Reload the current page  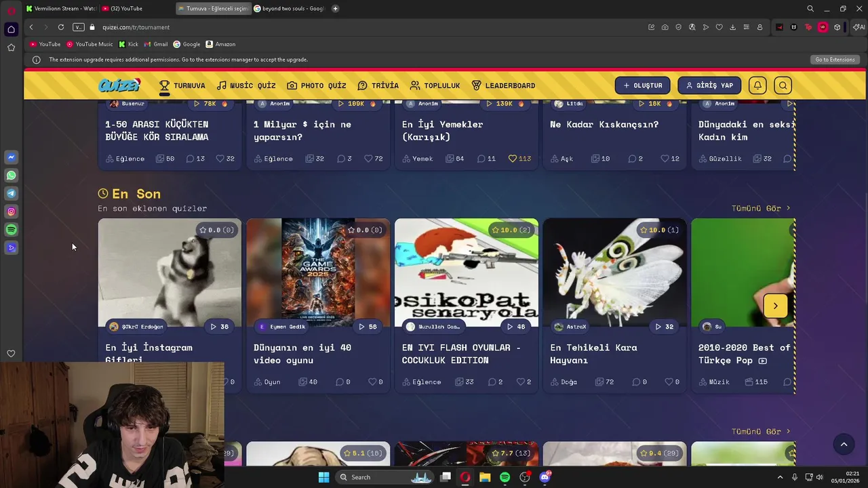(61, 27)
